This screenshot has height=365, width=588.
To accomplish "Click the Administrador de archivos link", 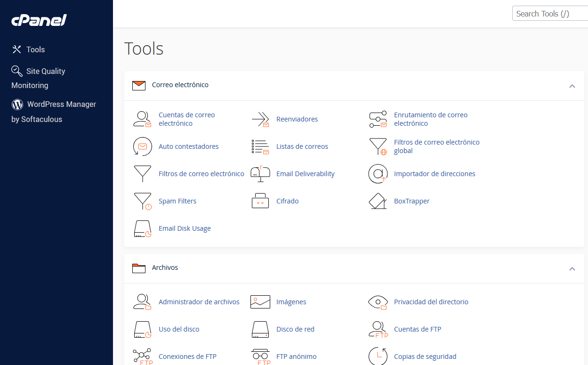I will click(x=199, y=302).
